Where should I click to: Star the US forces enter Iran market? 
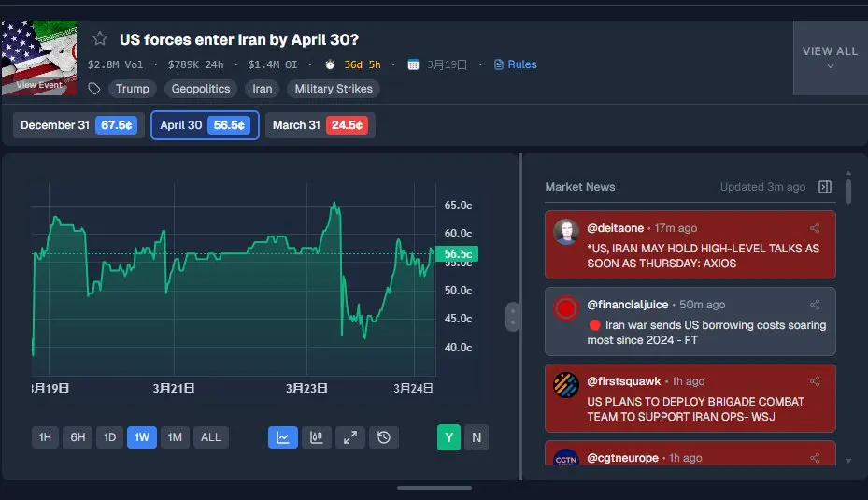pos(100,38)
